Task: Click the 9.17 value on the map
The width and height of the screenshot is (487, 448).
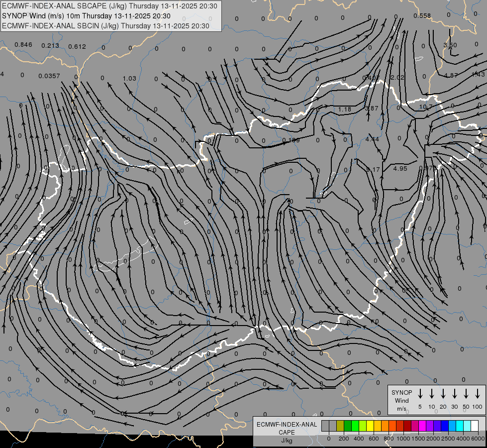Action: click(373, 169)
